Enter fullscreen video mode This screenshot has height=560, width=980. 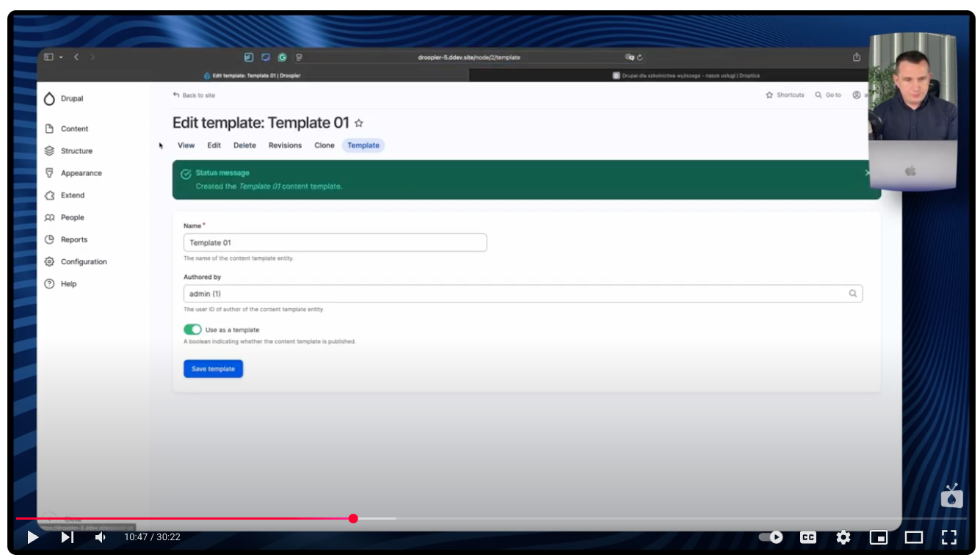click(948, 537)
